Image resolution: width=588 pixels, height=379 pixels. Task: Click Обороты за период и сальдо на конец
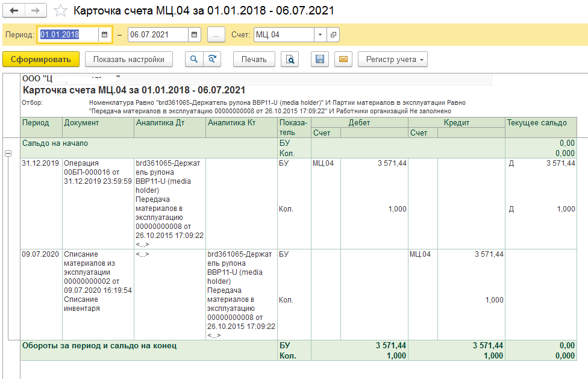coord(99,346)
